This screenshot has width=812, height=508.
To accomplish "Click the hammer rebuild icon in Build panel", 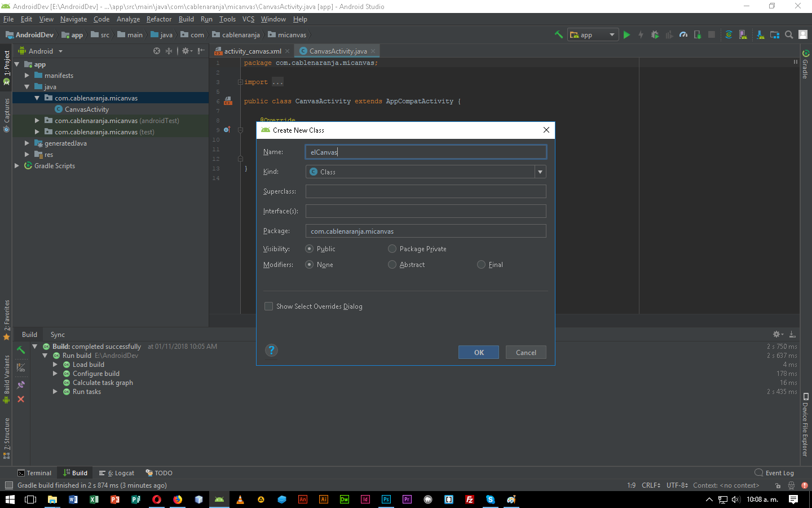I will [21, 350].
